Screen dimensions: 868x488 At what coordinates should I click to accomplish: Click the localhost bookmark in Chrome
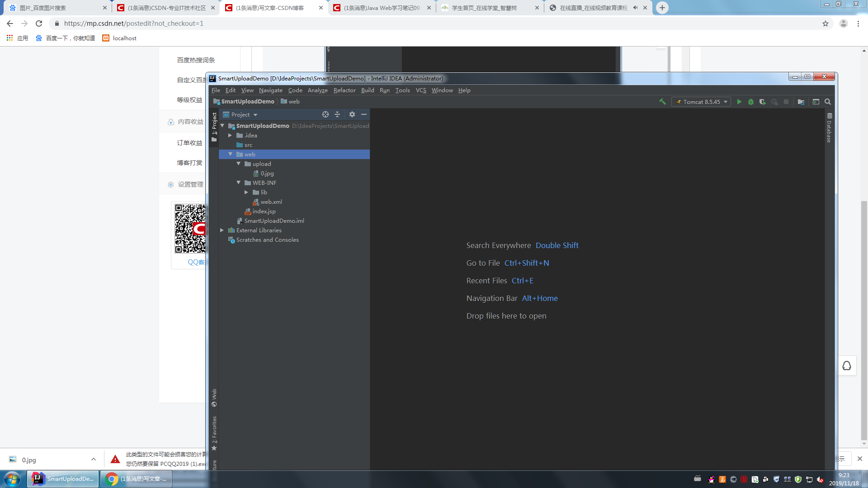[x=120, y=38]
